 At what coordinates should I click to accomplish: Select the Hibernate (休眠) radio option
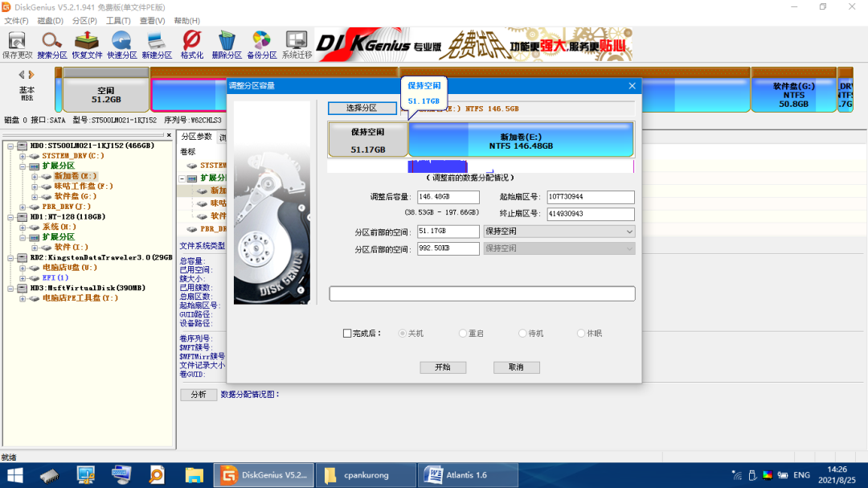(581, 334)
